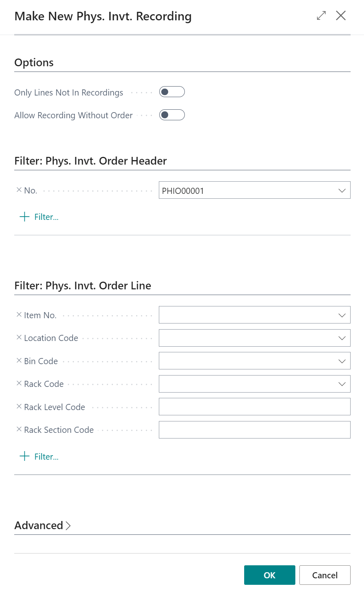Turn on Allow Recording Without Order
This screenshot has height=597, width=364.
[171, 115]
